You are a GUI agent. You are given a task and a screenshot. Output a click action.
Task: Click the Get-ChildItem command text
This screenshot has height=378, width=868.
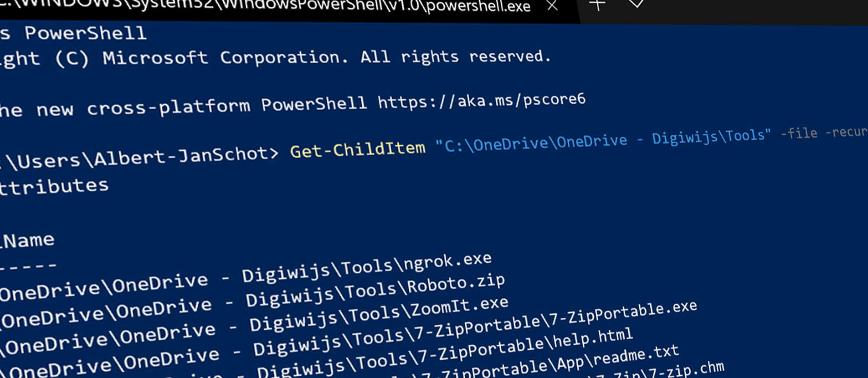[x=358, y=149]
